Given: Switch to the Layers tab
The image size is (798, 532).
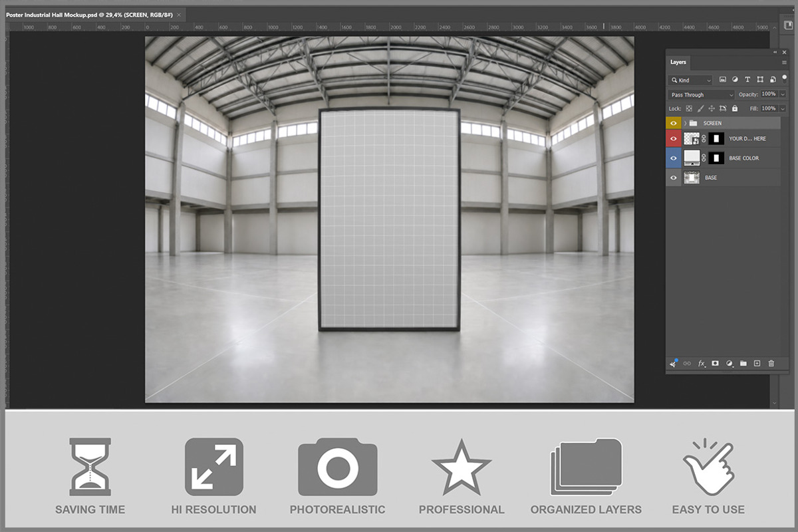Looking at the screenshot, I should click(678, 62).
